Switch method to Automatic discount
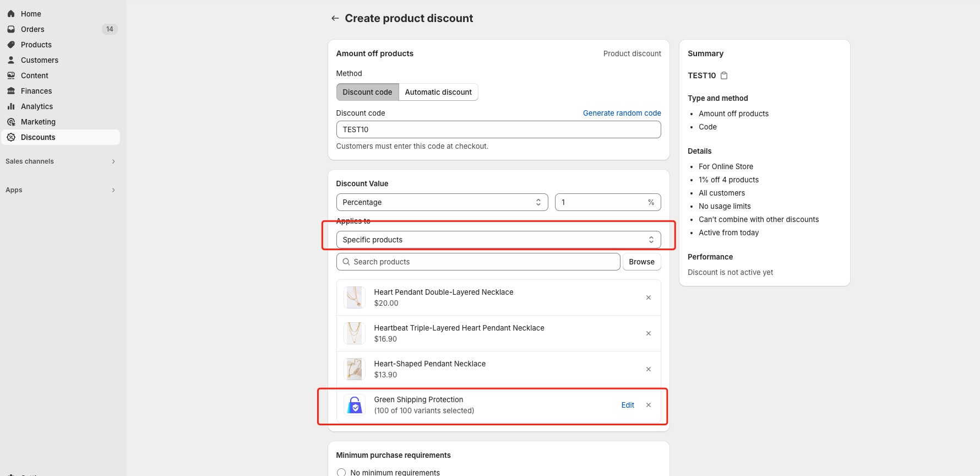The height and width of the screenshot is (476, 980). coord(438,92)
